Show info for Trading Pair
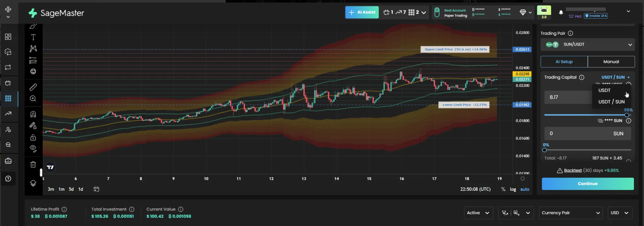This screenshot has width=644, height=226. pos(571,33)
